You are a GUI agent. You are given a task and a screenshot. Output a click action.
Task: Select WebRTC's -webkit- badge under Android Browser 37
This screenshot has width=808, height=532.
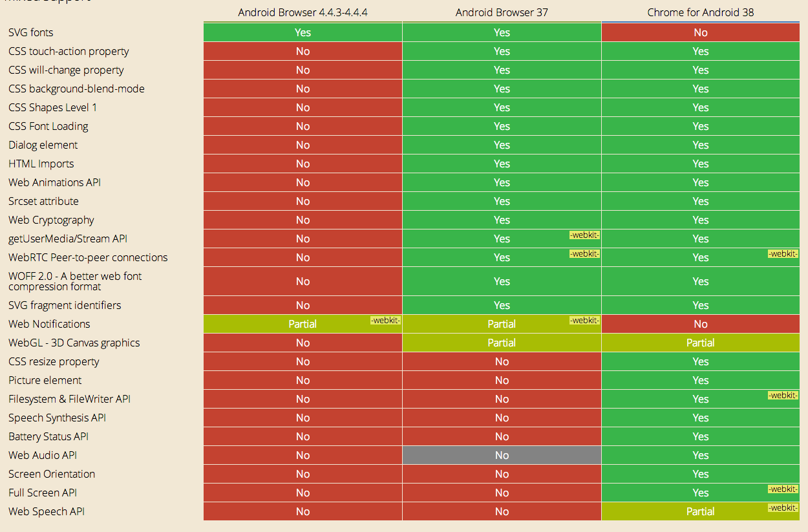pyautogui.click(x=584, y=253)
